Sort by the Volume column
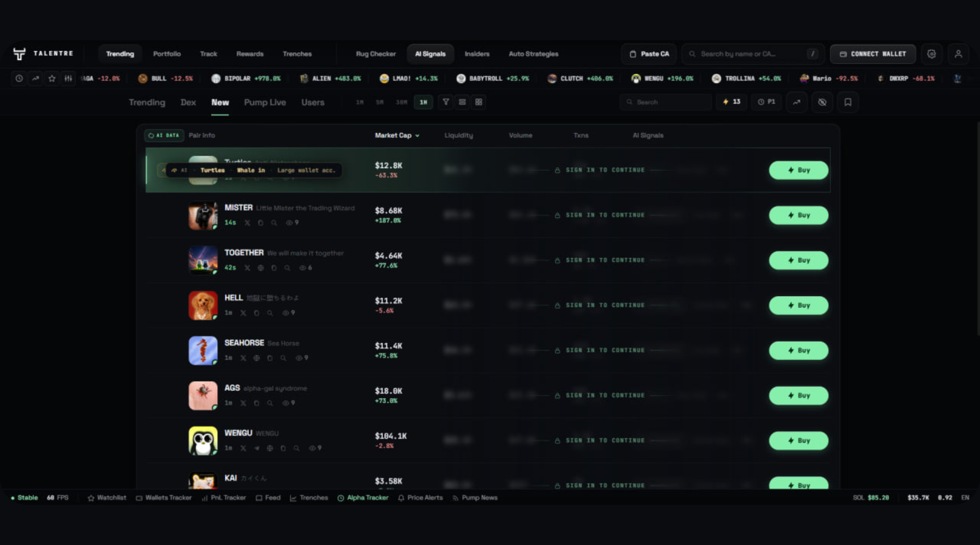 [521, 136]
